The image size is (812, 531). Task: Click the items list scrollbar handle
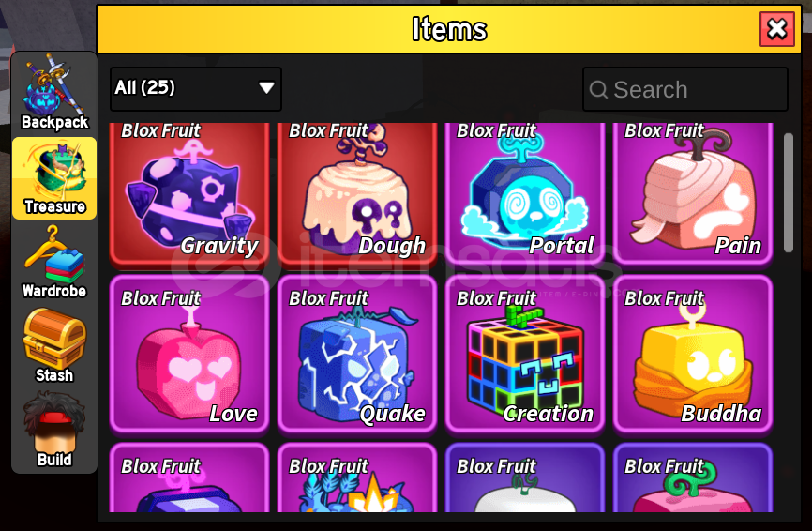click(789, 192)
